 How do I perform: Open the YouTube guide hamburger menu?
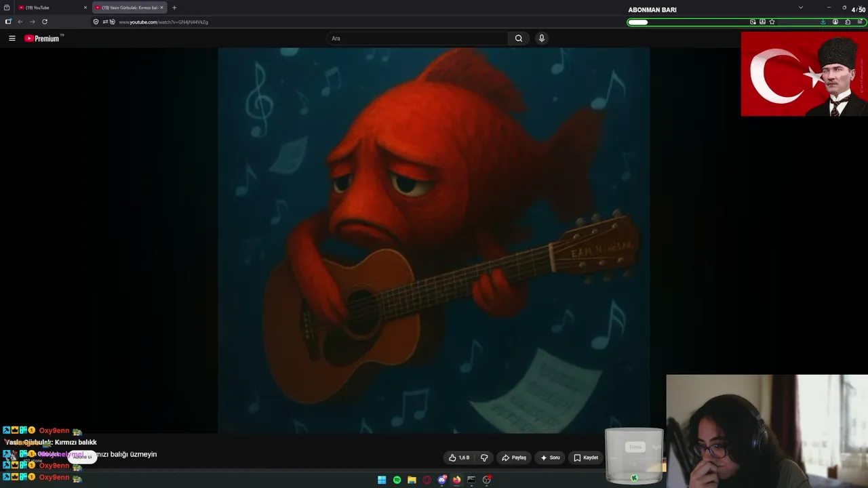[12, 39]
